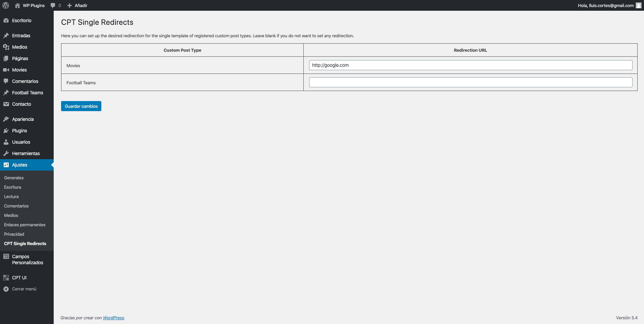Viewport: 644px width, 324px height.
Task: Click the Usuarios person icon
Action: pos(6,142)
